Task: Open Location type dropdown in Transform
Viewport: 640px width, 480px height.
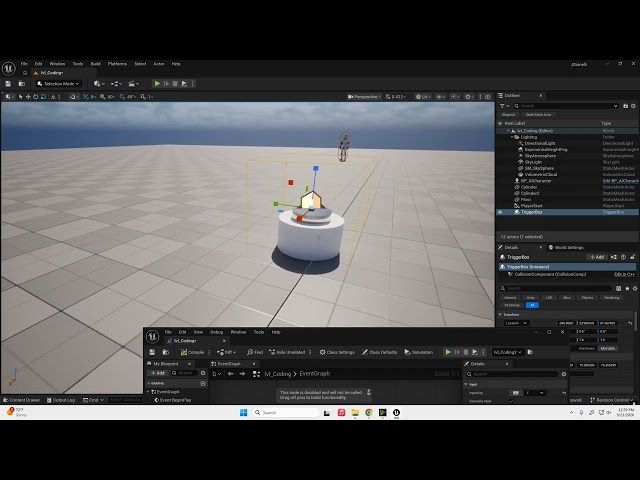Action: [x=516, y=323]
